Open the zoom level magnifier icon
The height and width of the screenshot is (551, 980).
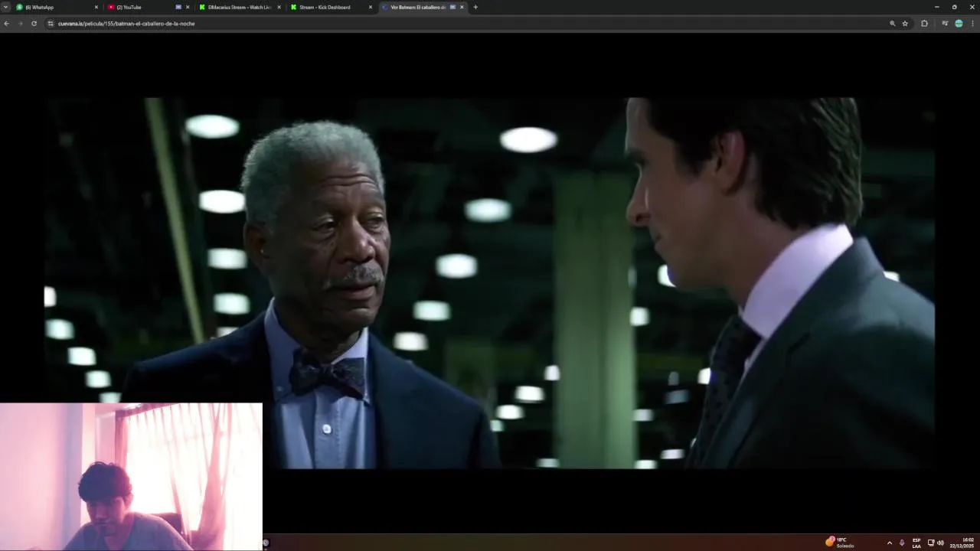tap(893, 24)
